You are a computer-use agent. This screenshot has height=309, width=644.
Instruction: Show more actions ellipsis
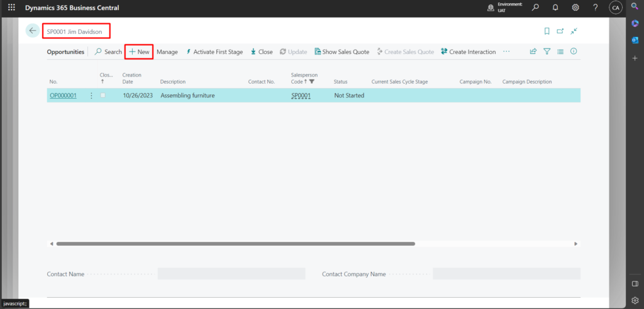coord(506,51)
